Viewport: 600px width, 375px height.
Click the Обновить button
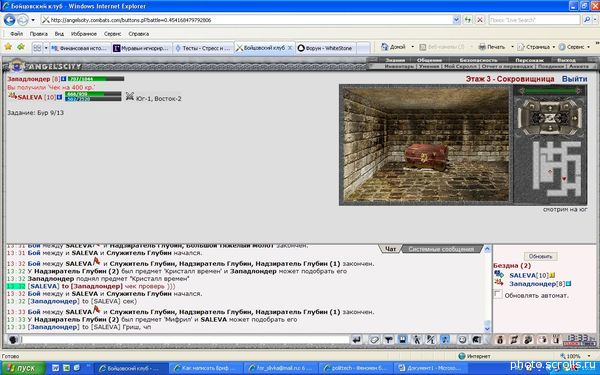point(540,256)
